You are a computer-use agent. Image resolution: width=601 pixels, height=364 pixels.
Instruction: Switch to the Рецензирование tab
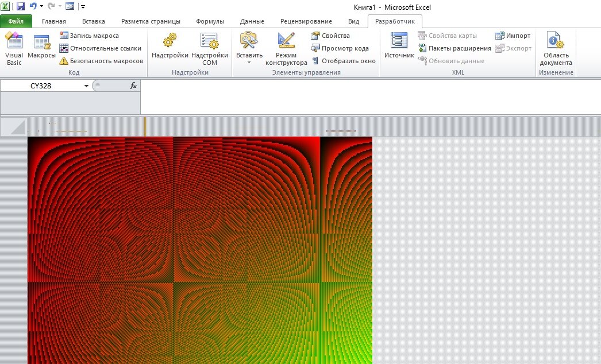tap(306, 21)
